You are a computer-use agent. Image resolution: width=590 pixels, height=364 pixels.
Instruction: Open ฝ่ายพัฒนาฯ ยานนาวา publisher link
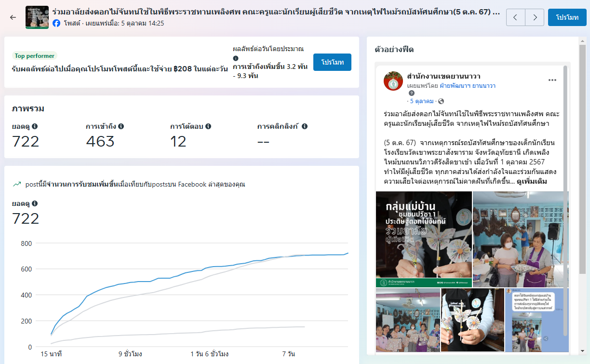pos(468,85)
